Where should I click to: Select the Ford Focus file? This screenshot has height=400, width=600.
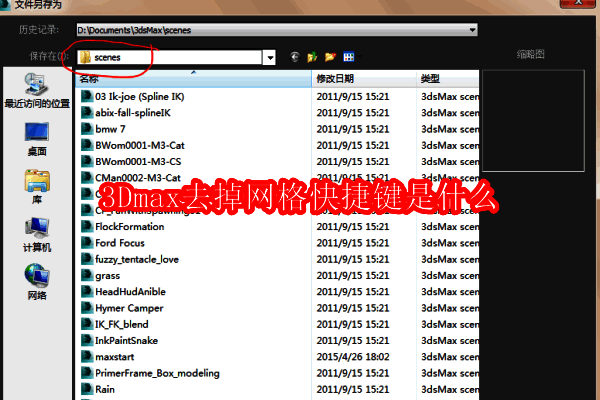[118, 242]
